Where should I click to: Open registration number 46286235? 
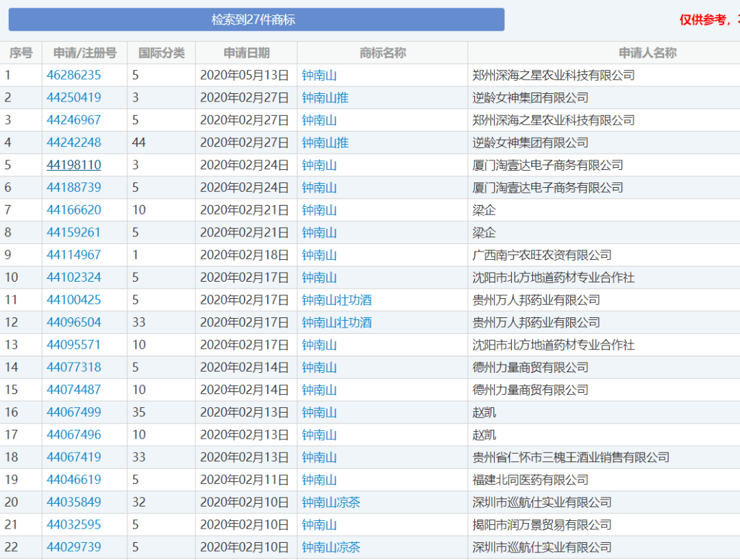(73, 75)
